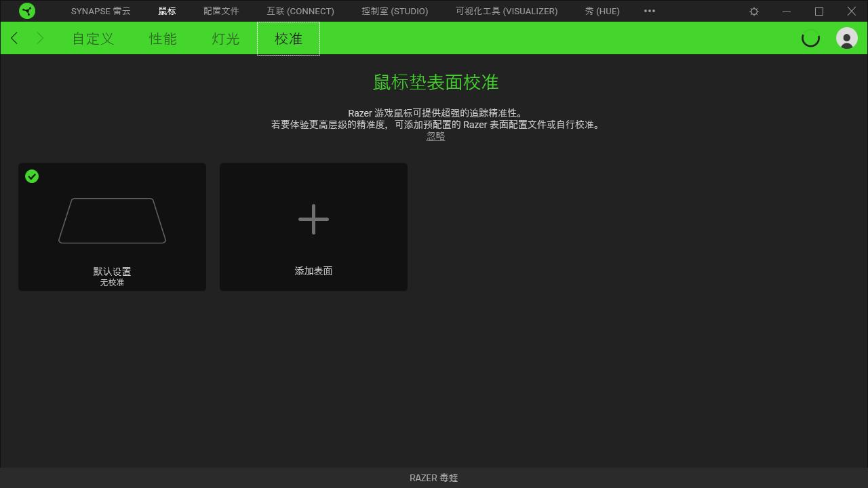Open the more options ellipsis menu
This screenshot has width=868, height=488.
click(x=649, y=11)
